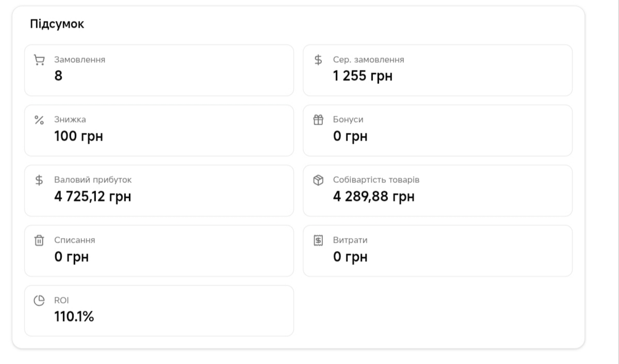Click the receipt icon beside Витрати
This screenshot has width=619, height=364.
[318, 241]
